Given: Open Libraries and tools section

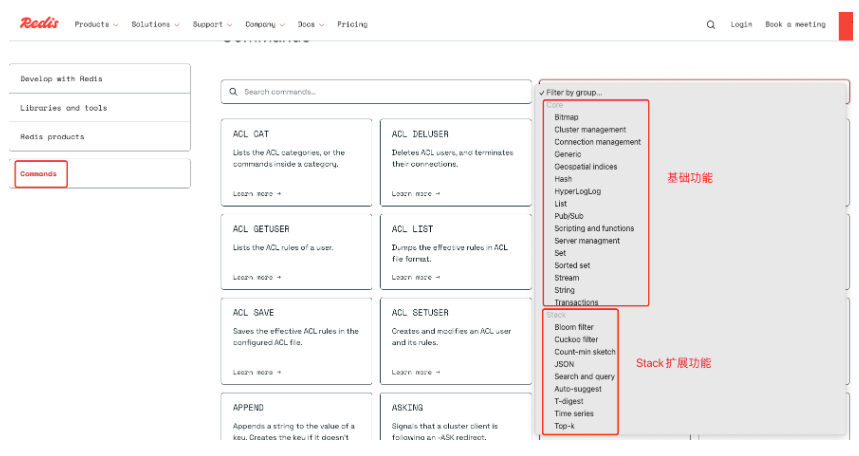Looking at the screenshot, I should (x=100, y=108).
